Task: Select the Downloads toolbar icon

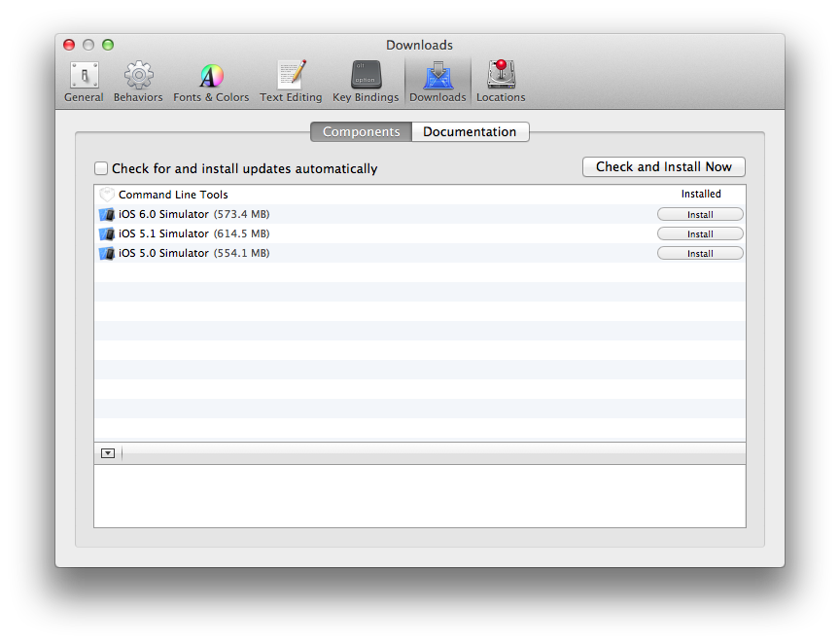Action: (437, 82)
